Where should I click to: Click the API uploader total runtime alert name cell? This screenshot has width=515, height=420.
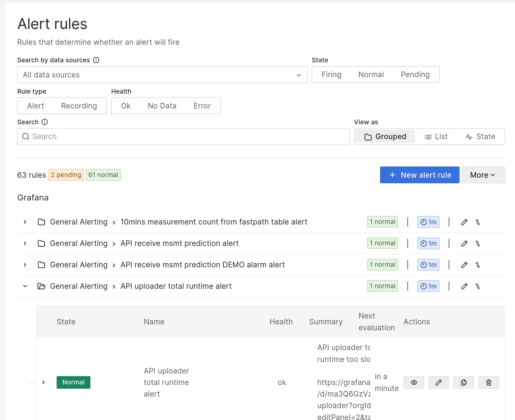coord(166,382)
